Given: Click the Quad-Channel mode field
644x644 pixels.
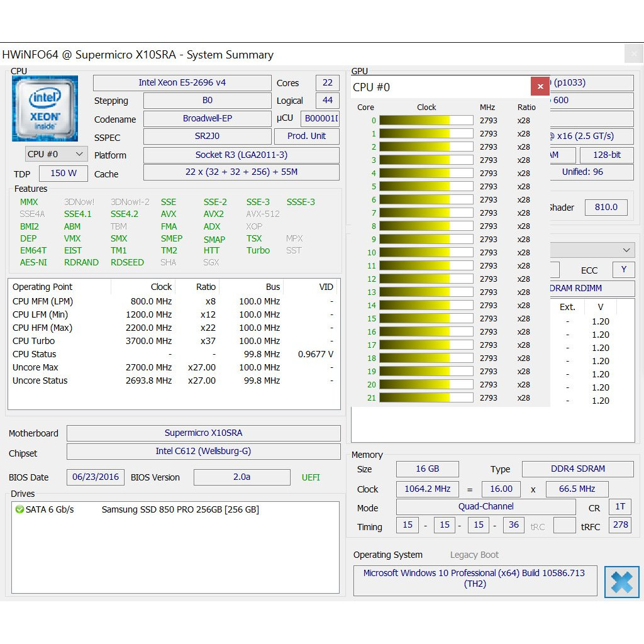Looking at the screenshot, I should pos(486,506).
